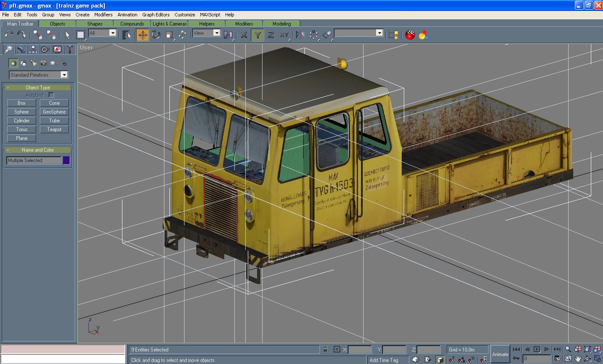The image size is (603, 364).
Task: Toggle Key Mode next to frame field
Action: point(516,359)
